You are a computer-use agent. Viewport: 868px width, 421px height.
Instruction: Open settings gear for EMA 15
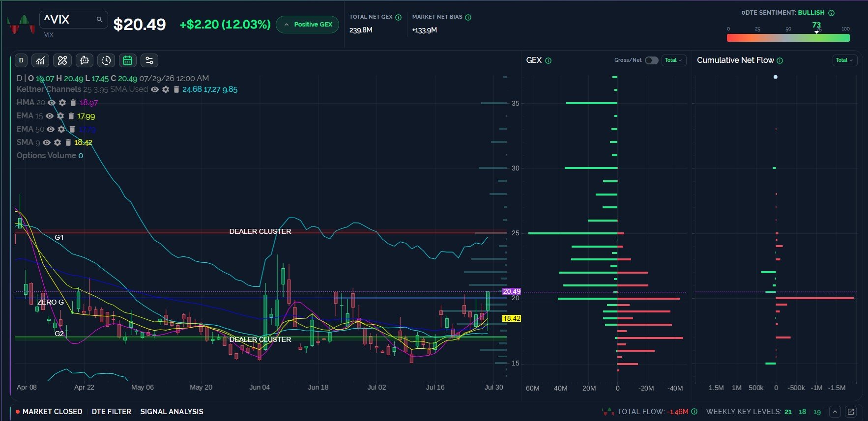tap(60, 116)
